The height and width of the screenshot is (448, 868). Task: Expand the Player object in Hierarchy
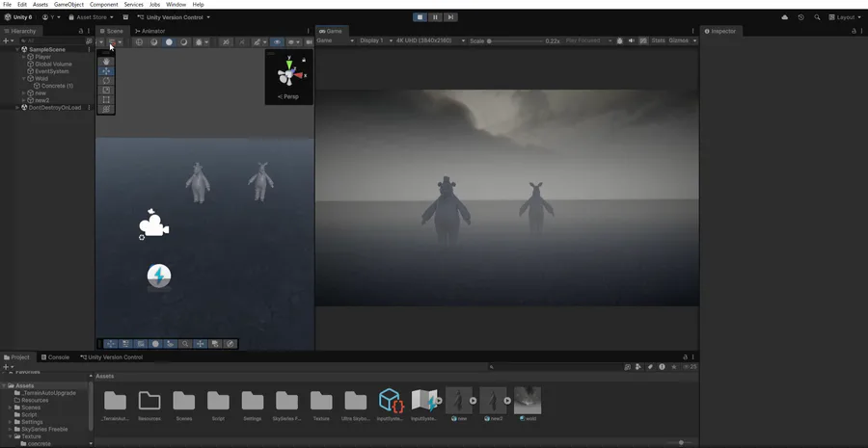[24, 57]
